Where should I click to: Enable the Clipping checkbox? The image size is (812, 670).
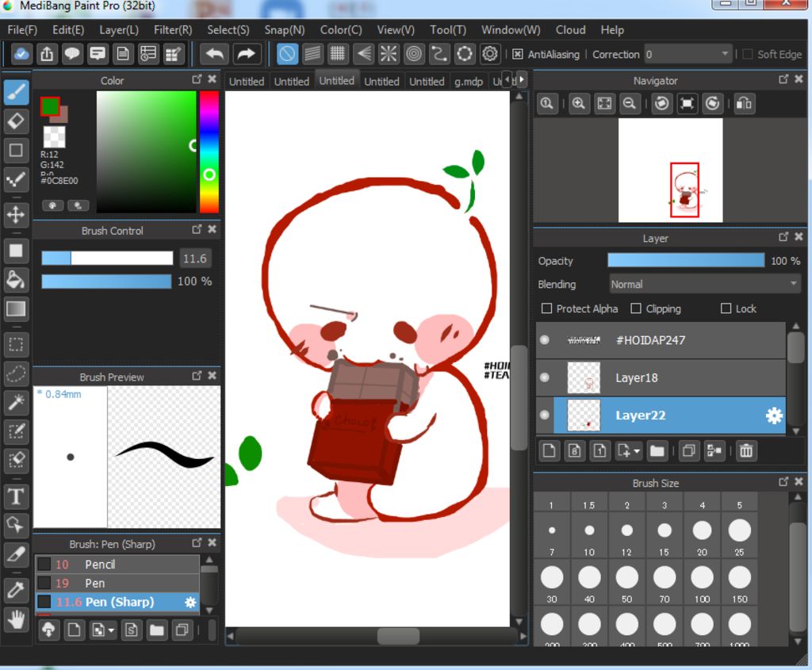coord(636,308)
